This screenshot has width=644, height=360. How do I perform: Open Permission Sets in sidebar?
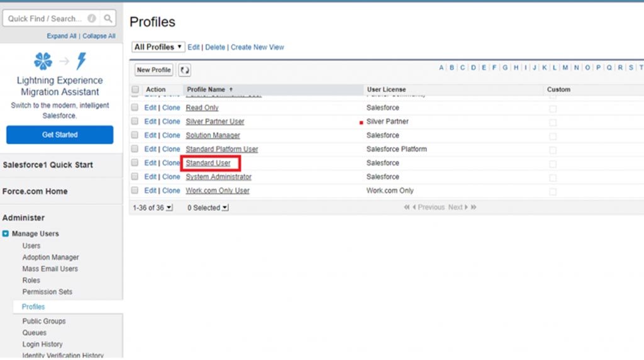(47, 292)
